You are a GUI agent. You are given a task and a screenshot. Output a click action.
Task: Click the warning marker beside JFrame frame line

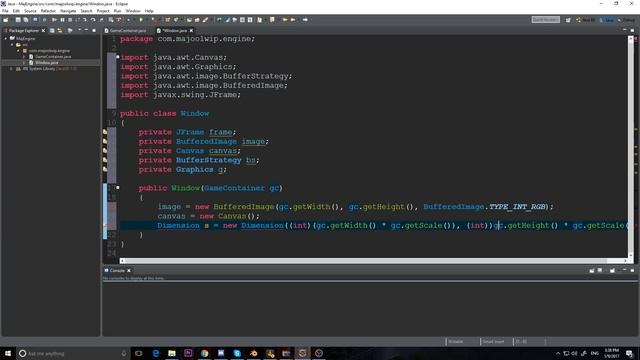tap(105, 132)
